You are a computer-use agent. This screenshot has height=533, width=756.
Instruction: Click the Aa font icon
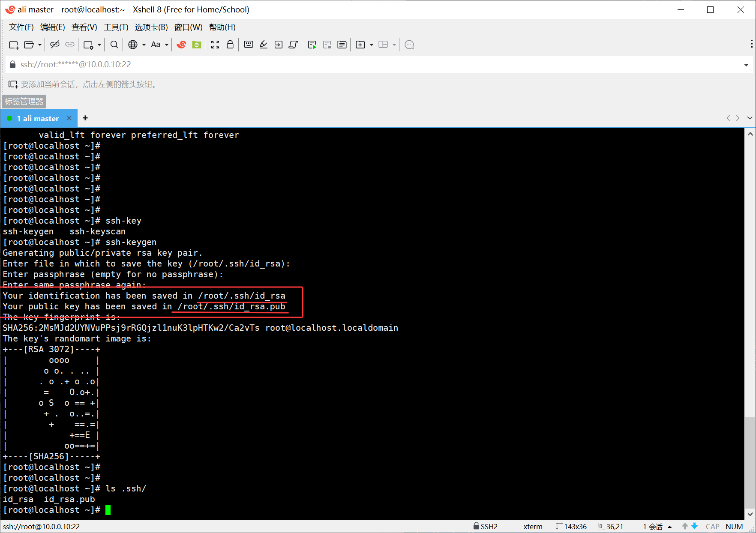click(156, 45)
